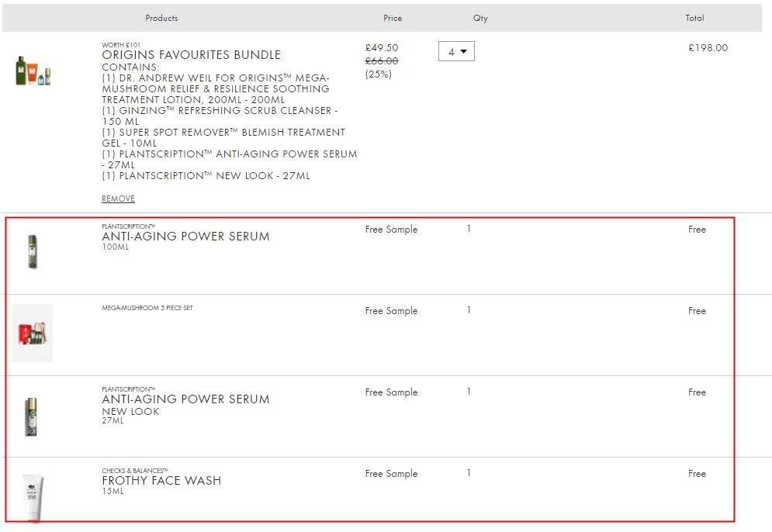This screenshot has width=772, height=532.
Task: Click the ANTI-AGING POWER SERUM NEW LOOK title
Action: coord(185,399)
